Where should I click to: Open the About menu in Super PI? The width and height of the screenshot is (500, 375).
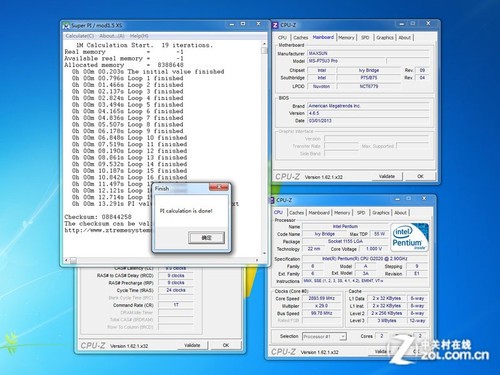point(112,36)
